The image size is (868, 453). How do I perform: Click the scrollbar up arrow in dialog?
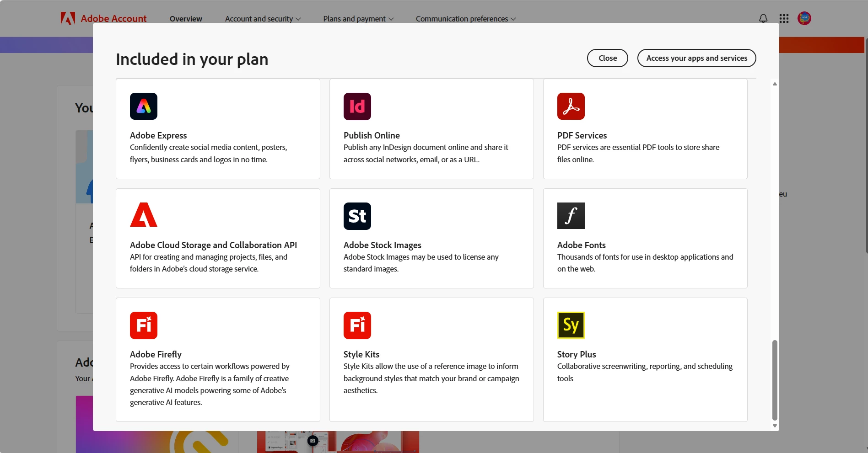click(775, 84)
